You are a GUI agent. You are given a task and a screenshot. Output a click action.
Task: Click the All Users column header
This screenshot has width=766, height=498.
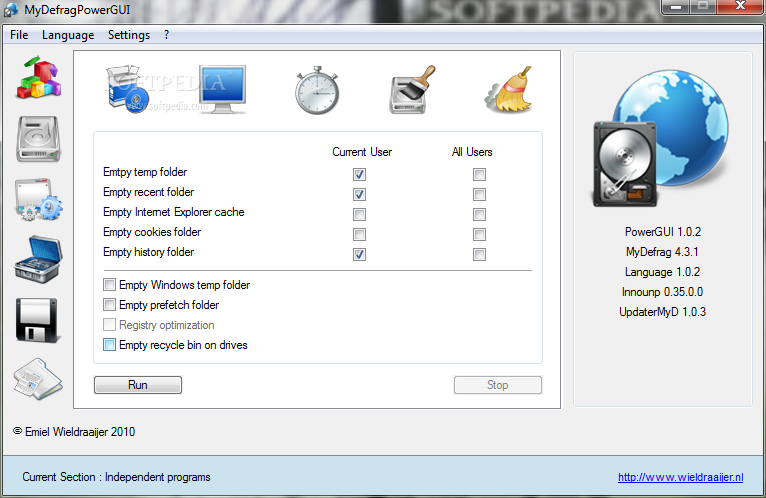tap(472, 152)
